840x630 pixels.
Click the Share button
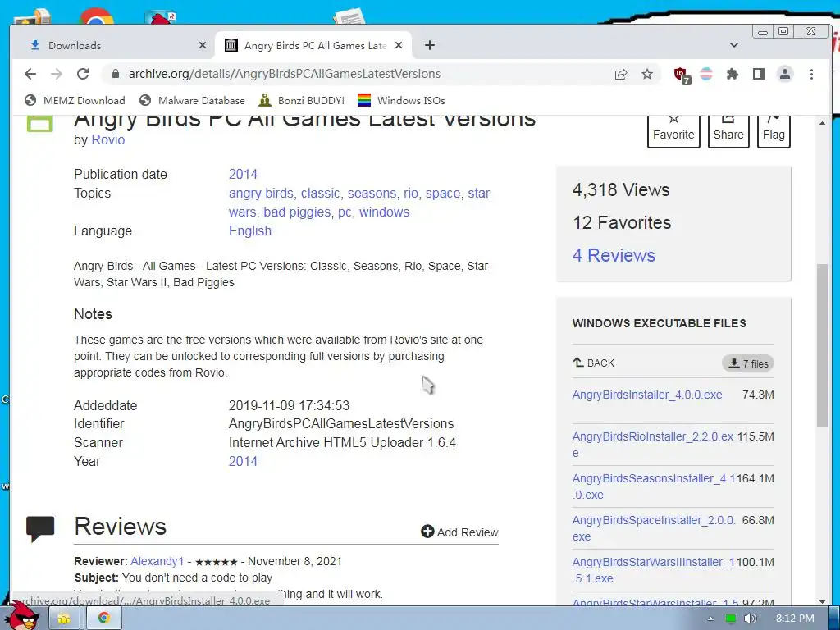point(728,130)
